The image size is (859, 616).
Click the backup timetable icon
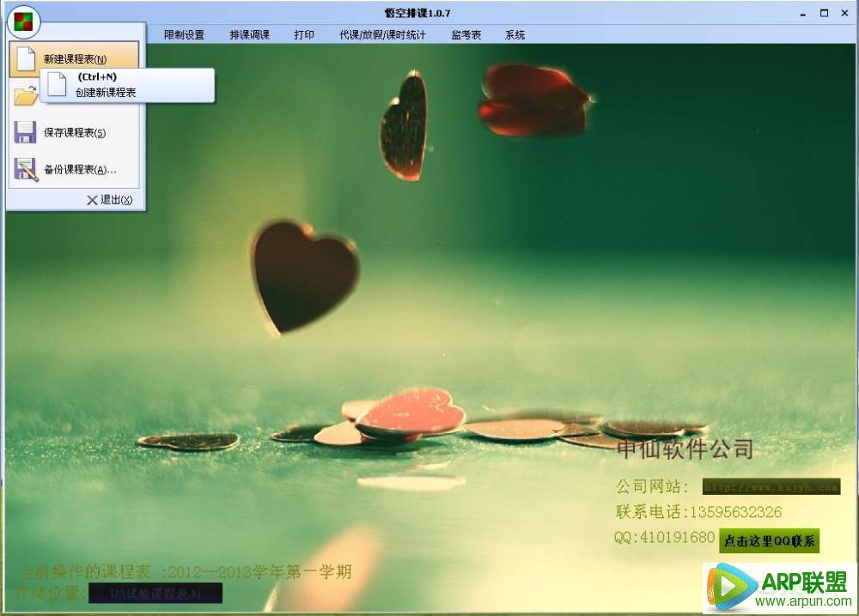click(x=26, y=169)
